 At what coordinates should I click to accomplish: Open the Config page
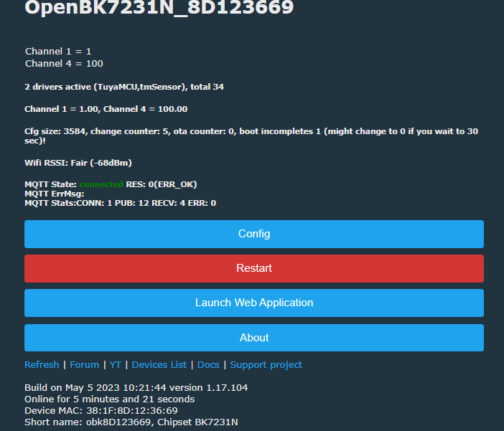(x=254, y=234)
